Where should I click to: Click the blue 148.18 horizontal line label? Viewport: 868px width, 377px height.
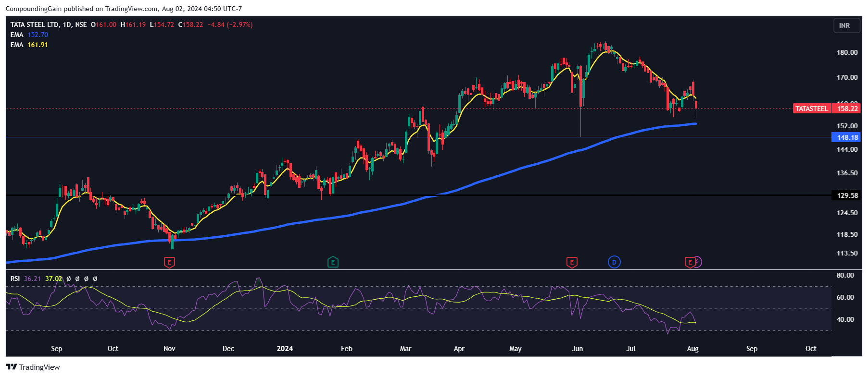[846, 137]
